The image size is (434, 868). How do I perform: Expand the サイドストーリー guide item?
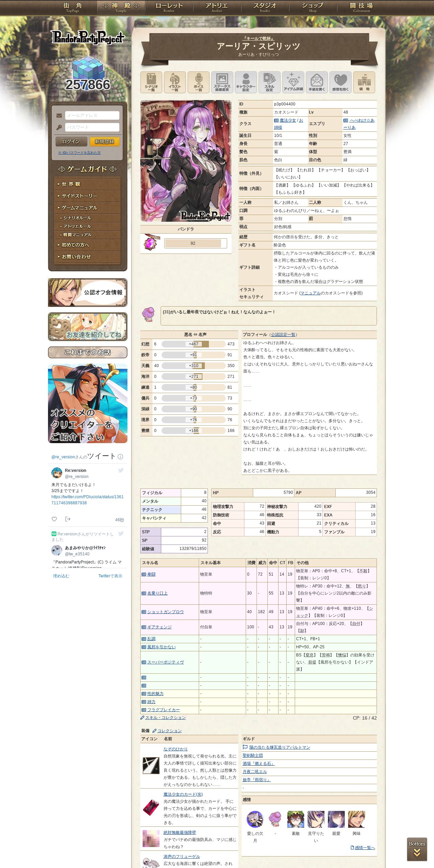point(88,196)
